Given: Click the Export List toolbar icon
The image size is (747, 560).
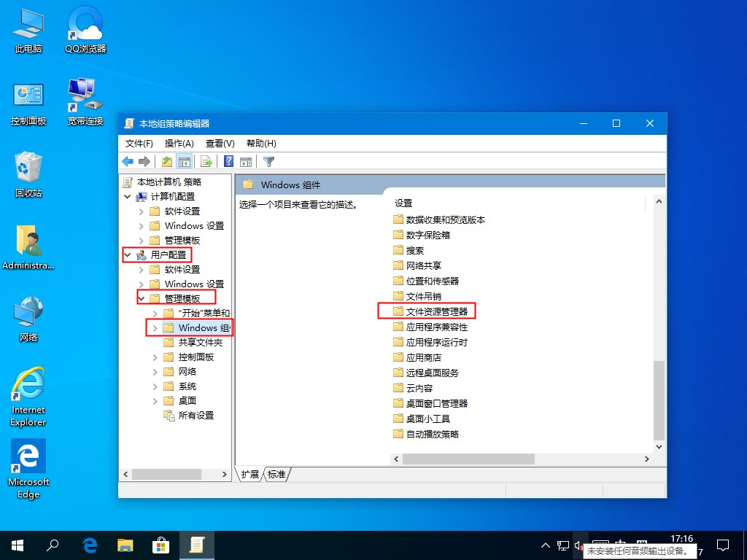Looking at the screenshot, I should [x=207, y=161].
